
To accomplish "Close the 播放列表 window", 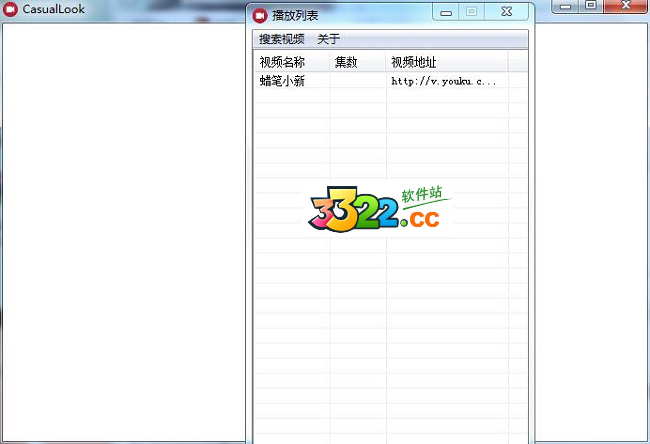I will pyautogui.click(x=506, y=12).
